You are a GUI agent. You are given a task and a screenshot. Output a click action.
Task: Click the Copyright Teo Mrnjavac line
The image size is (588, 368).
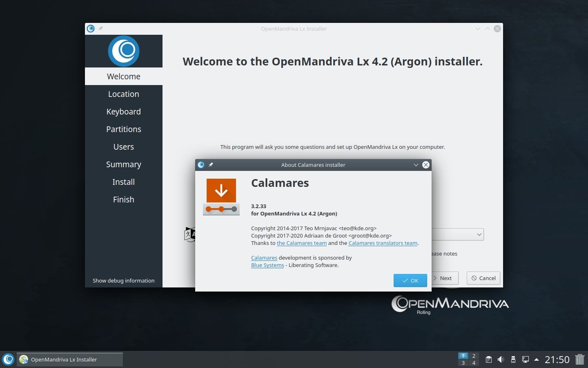tap(314, 228)
